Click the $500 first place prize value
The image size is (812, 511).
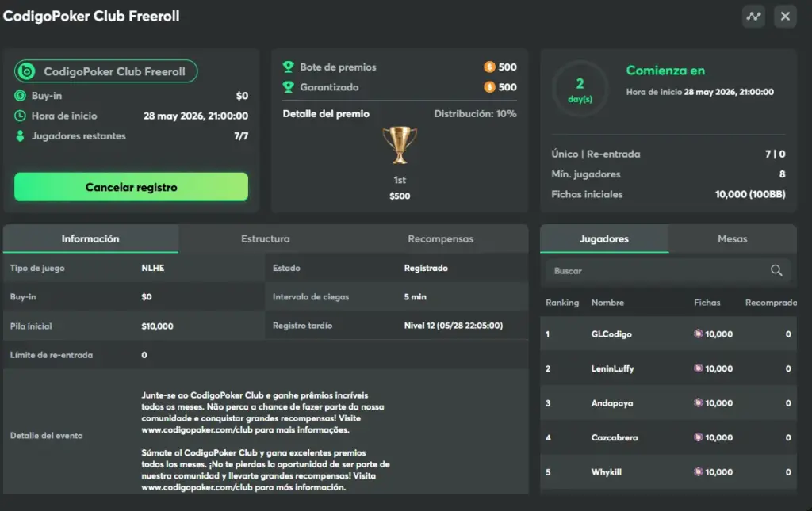point(400,196)
